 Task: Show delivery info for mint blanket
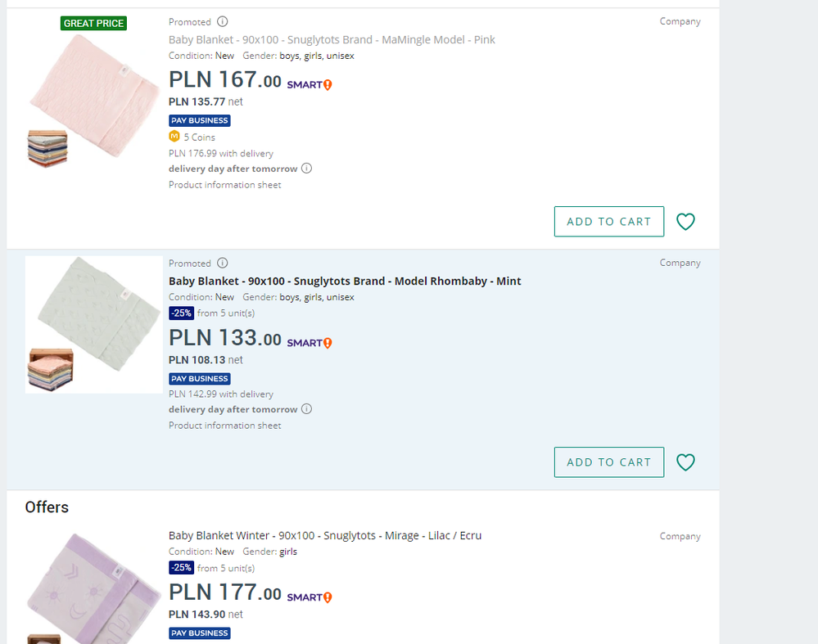(x=306, y=409)
